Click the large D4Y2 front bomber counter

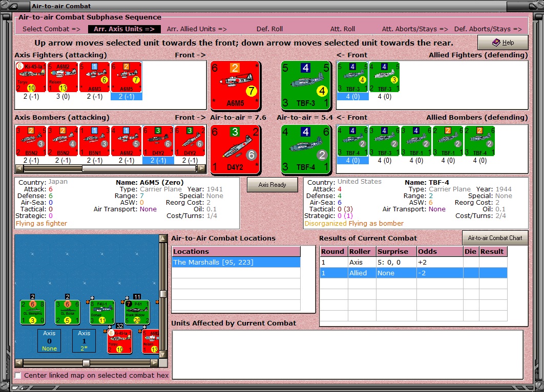point(235,149)
